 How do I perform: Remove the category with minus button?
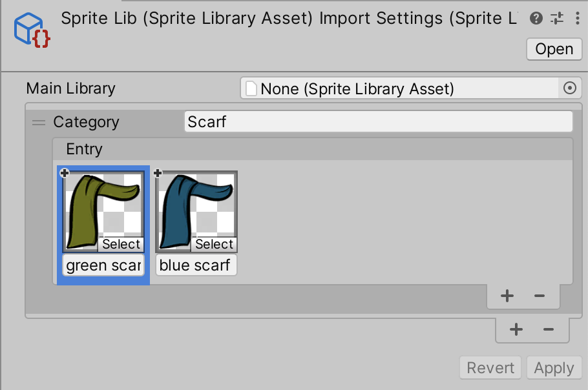click(549, 329)
